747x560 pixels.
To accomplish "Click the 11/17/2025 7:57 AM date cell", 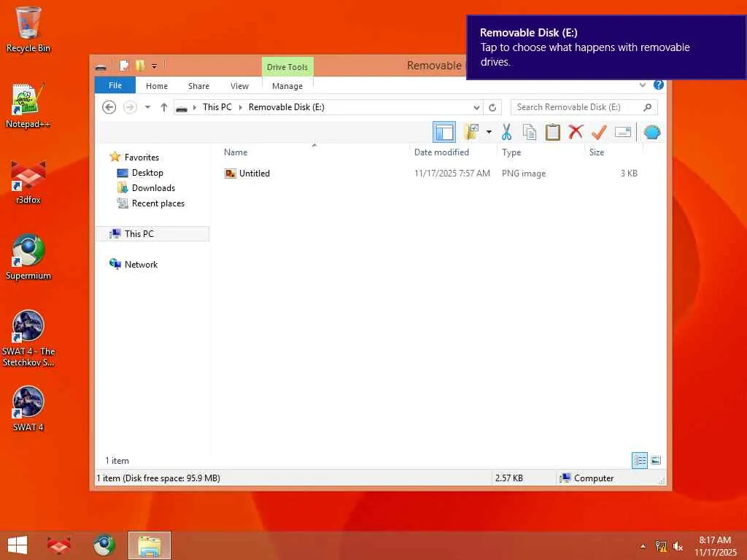I will [x=452, y=174].
